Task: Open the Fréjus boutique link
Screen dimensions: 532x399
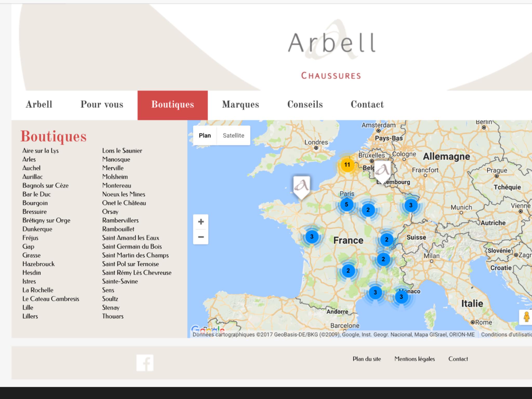Action: click(30, 238)
